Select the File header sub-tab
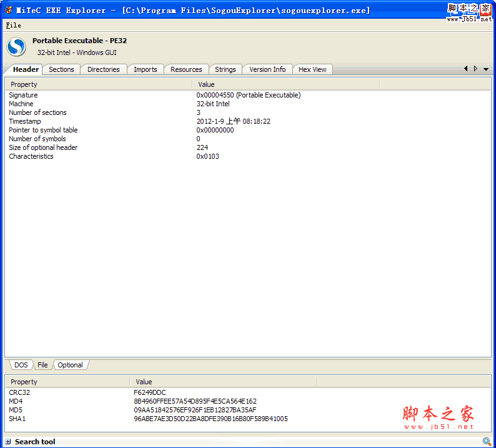496x448 pixels. pyautogui.click(x=42, y=365)
